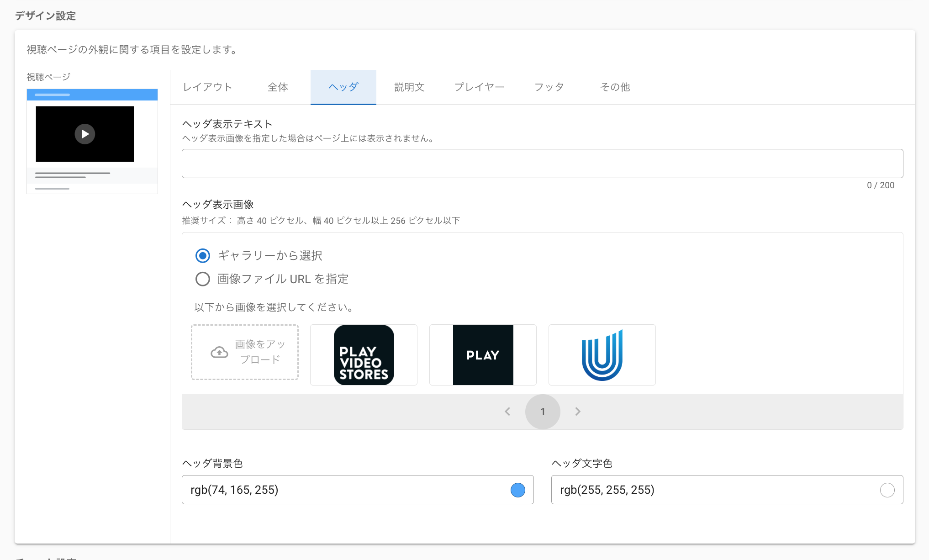Go to next gallery page arrow
The width and height of the screenshot is (929, 560).
coord(578,412)
